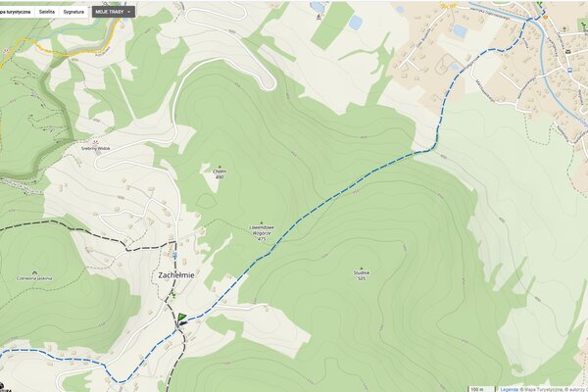Viewport: 588px width, 392px height.
Task: Click the 100 m scale bar
Action: [480, 389]
